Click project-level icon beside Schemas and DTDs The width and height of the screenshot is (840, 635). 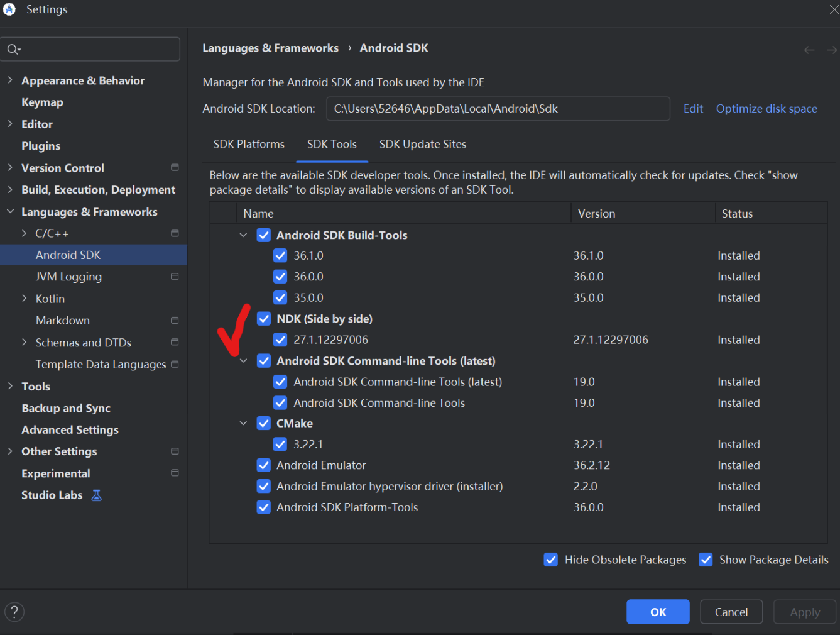175,342
